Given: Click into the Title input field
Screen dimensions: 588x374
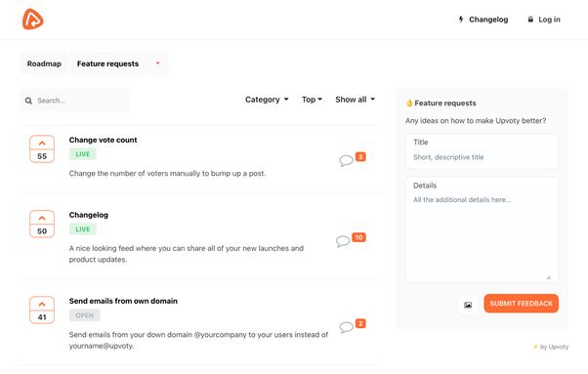Looking at the screenshot, I should (482, 151).
